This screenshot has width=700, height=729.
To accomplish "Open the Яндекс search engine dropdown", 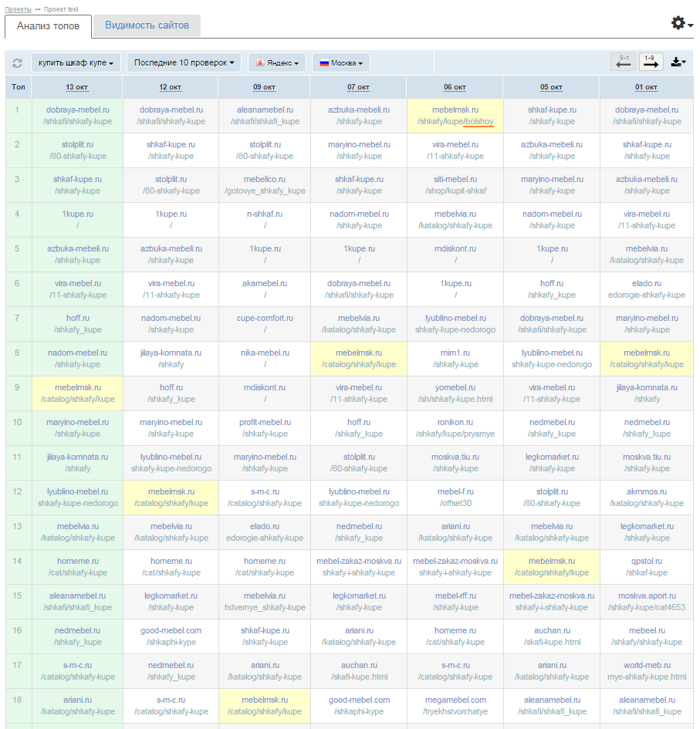I will (x=277, y=62).
